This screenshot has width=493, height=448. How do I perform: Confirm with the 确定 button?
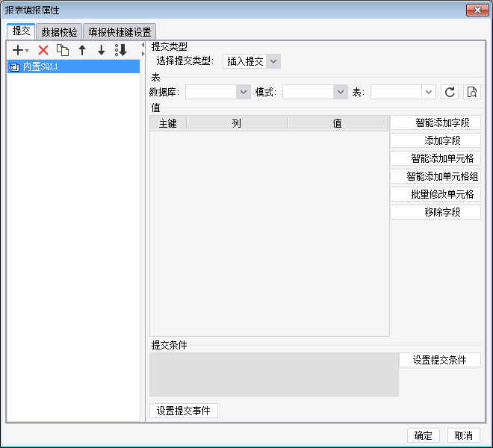tap(424, 435)
